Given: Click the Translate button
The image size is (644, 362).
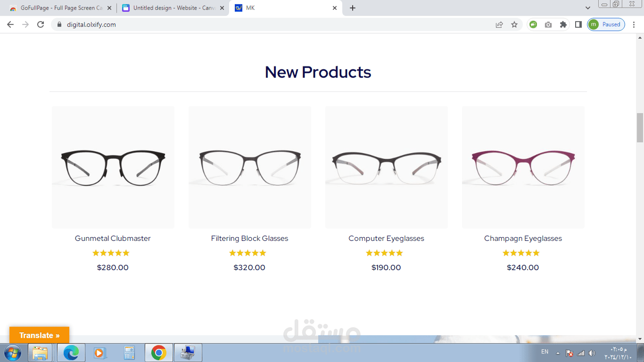Looking at the screenshot, I should (x=39, y=335).
